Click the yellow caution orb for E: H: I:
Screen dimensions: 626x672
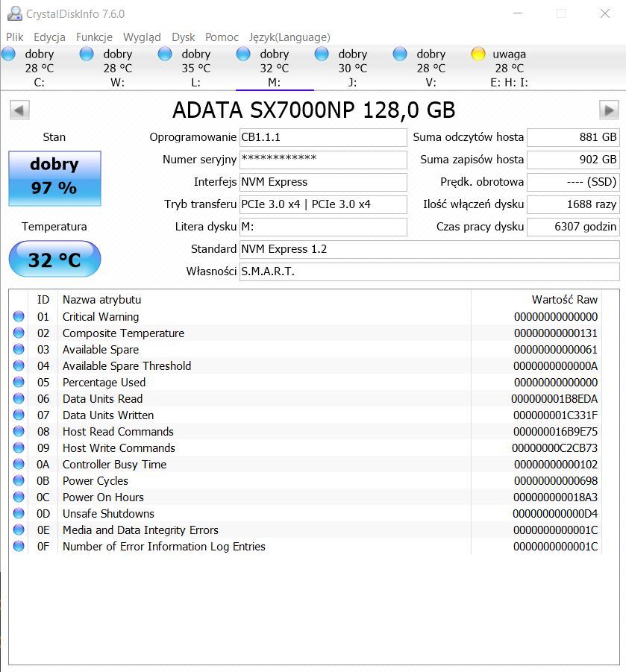coord(478,54)
